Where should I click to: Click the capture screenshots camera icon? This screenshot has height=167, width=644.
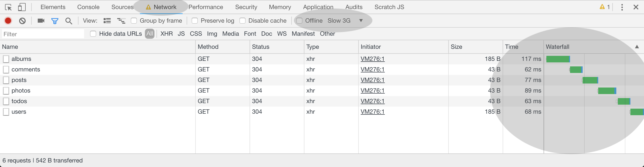(x=41, y=21)
